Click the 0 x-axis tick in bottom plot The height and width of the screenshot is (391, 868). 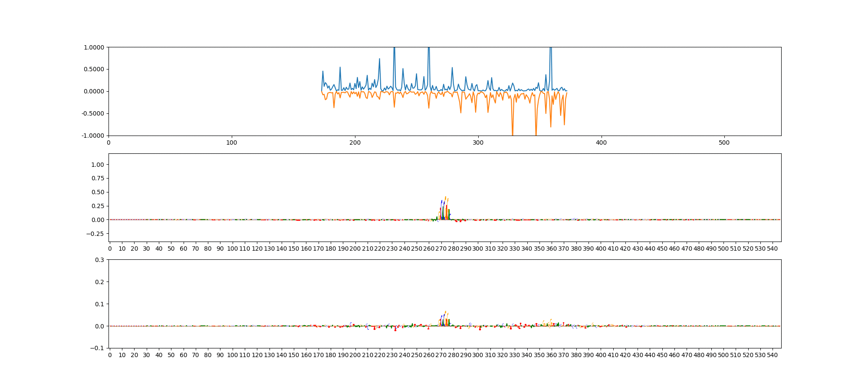point(110,355)
